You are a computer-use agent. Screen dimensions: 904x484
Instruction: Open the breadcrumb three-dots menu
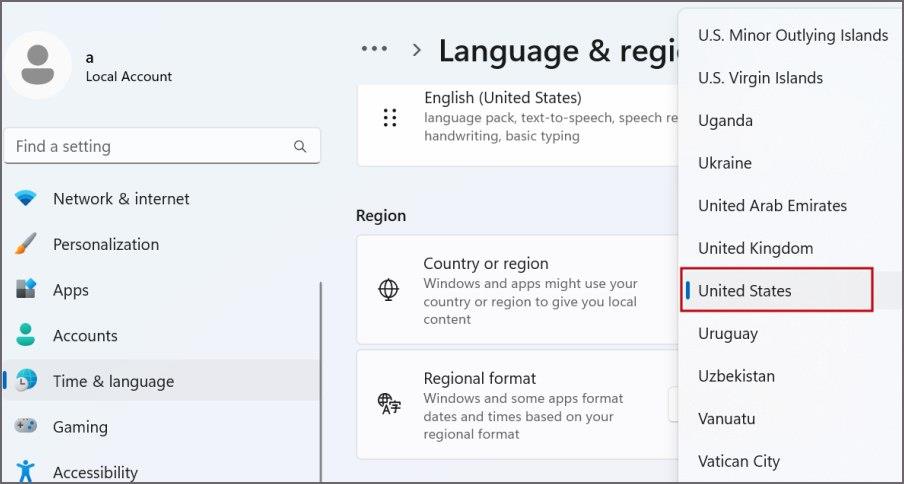coord(374,49)
